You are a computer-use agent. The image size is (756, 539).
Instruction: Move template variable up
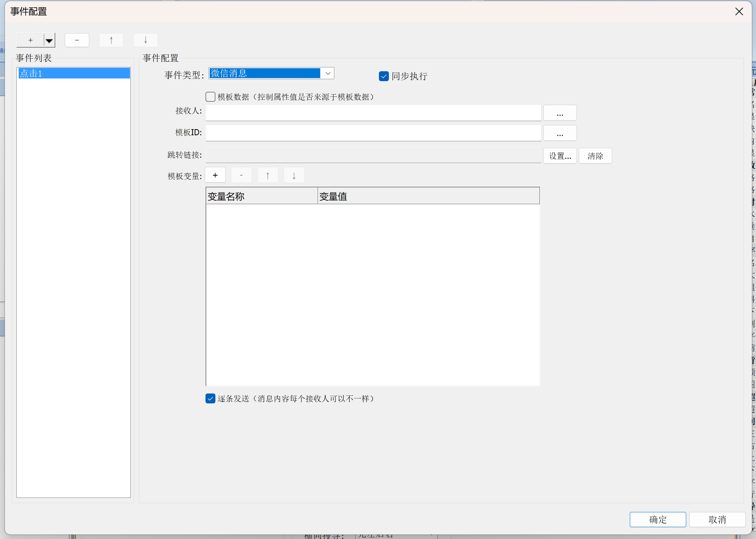[x=268, y=175]
